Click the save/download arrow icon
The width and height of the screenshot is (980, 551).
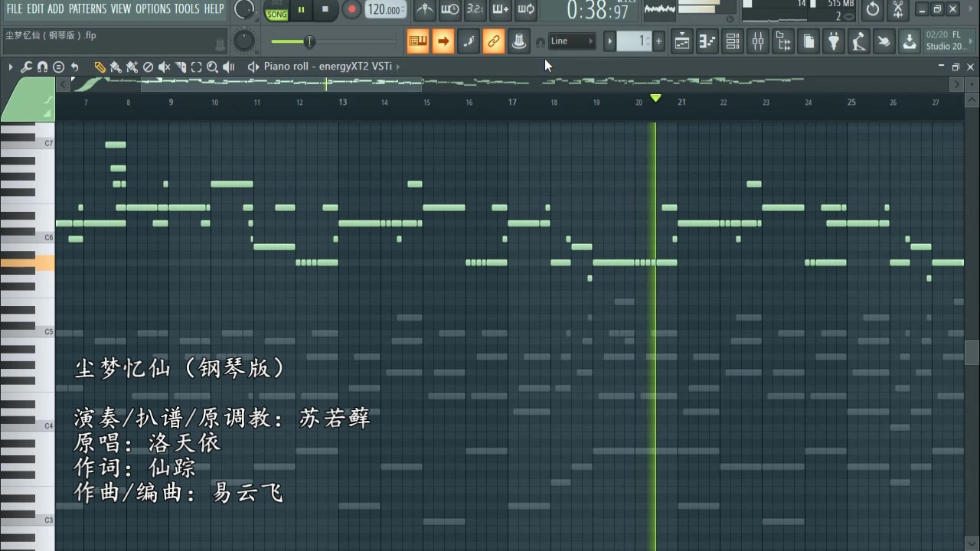click(910, 41)
